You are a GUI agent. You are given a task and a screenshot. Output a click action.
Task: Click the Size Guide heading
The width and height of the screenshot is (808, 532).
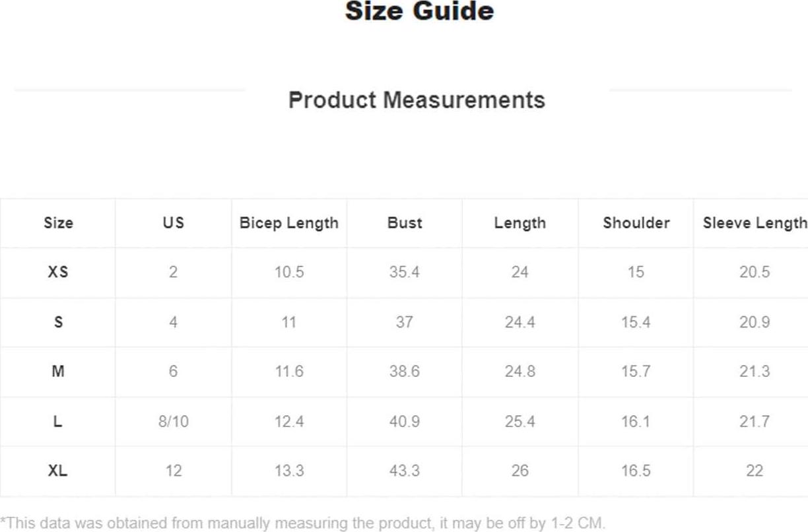pos(419,11)
